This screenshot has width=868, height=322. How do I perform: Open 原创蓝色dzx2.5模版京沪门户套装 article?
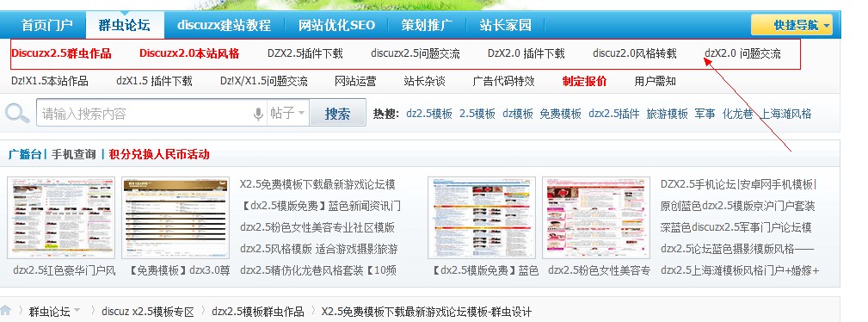738,206
